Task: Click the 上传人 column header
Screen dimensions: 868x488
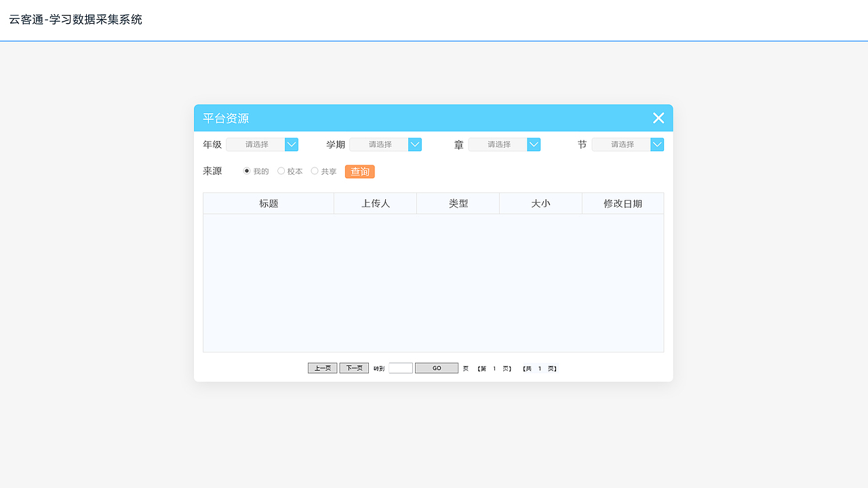Action: (375, 203)
